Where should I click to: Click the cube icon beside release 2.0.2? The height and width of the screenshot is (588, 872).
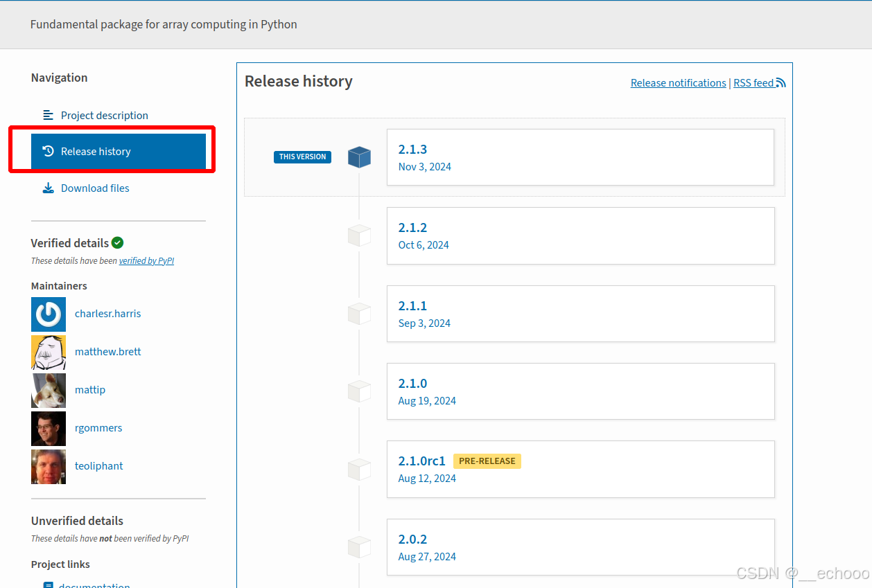point(359,547)
